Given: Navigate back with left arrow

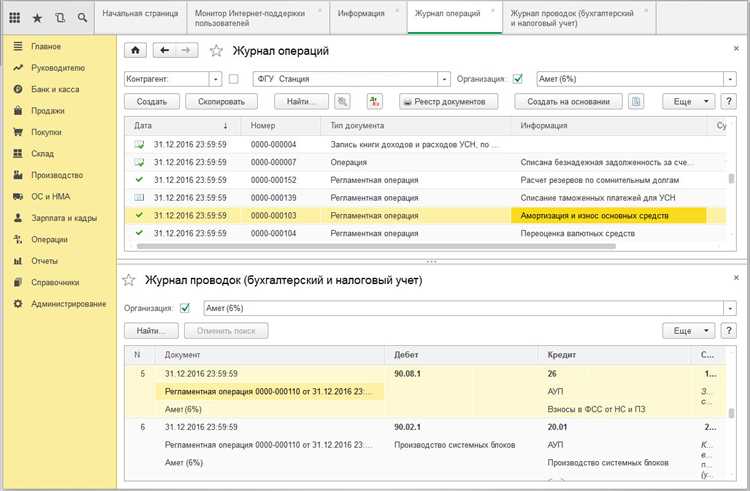Looking at the screenshot, I should tap(165, 50).
